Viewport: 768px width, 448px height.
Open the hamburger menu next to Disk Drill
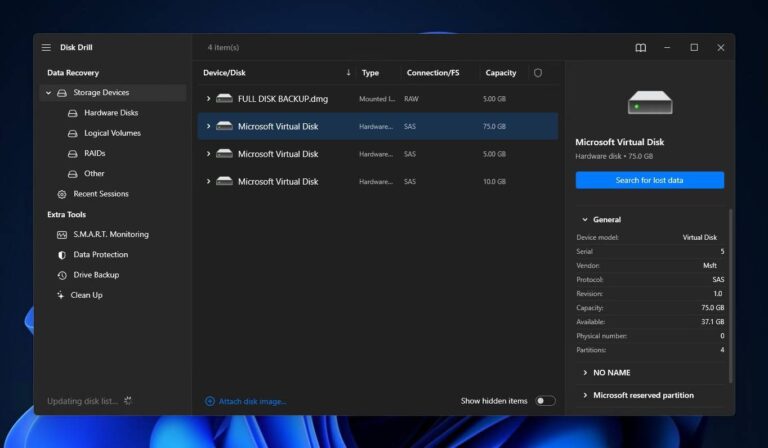[46, 47]
